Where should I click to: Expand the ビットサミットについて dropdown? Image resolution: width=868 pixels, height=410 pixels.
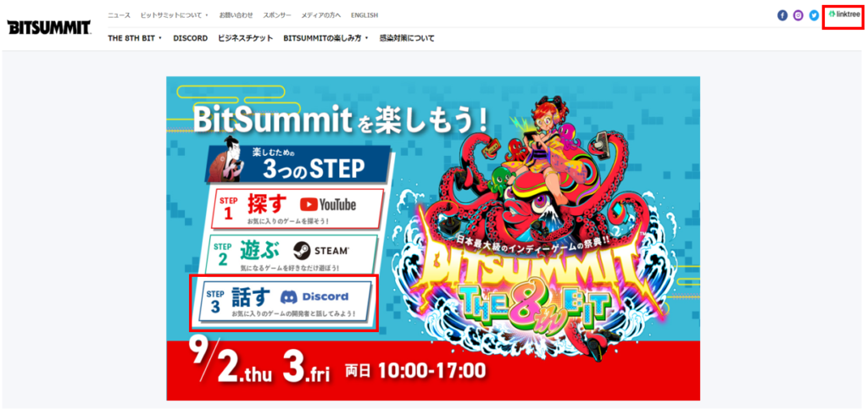tap(175, 15)
